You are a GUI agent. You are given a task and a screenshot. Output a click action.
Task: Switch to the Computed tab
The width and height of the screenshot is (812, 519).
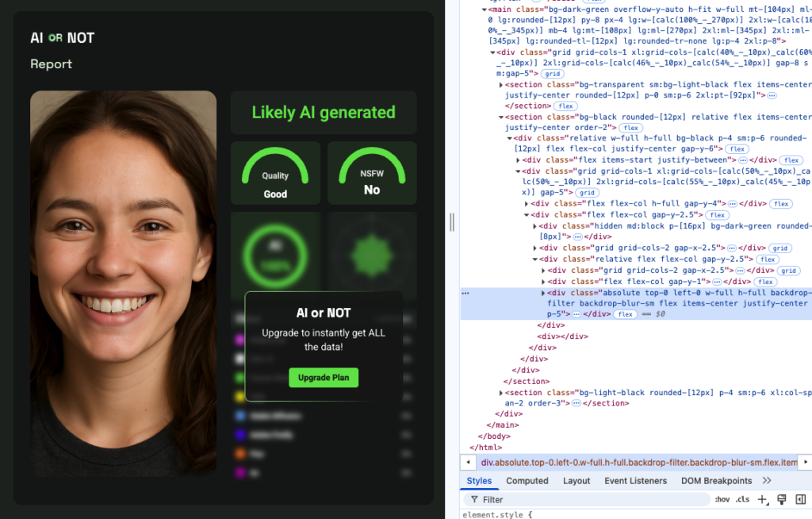click(527, 481)
